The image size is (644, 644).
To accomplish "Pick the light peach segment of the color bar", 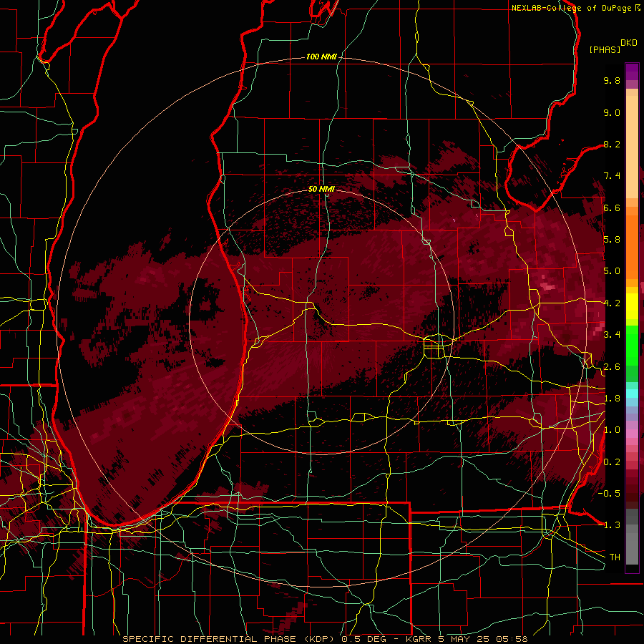I will 632,148.
